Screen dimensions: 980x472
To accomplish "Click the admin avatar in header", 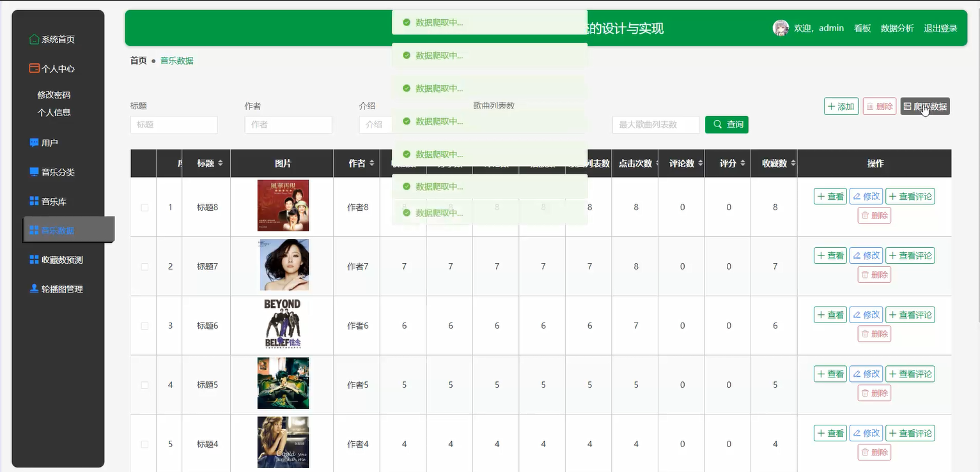I will coord(781,28).
